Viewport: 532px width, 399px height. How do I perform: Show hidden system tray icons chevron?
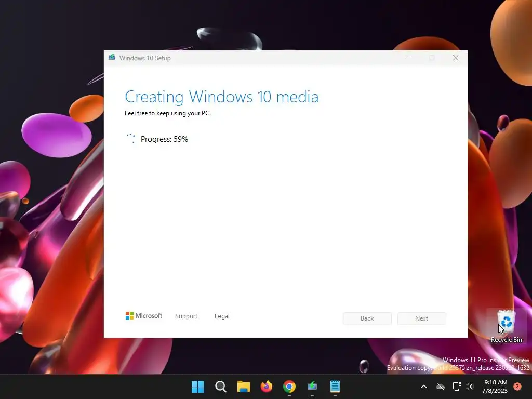424,387
